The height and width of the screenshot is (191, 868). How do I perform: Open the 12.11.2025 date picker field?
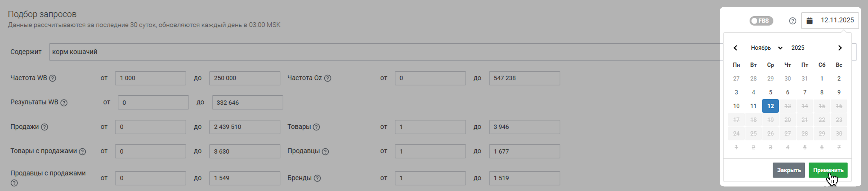(837, 20)
